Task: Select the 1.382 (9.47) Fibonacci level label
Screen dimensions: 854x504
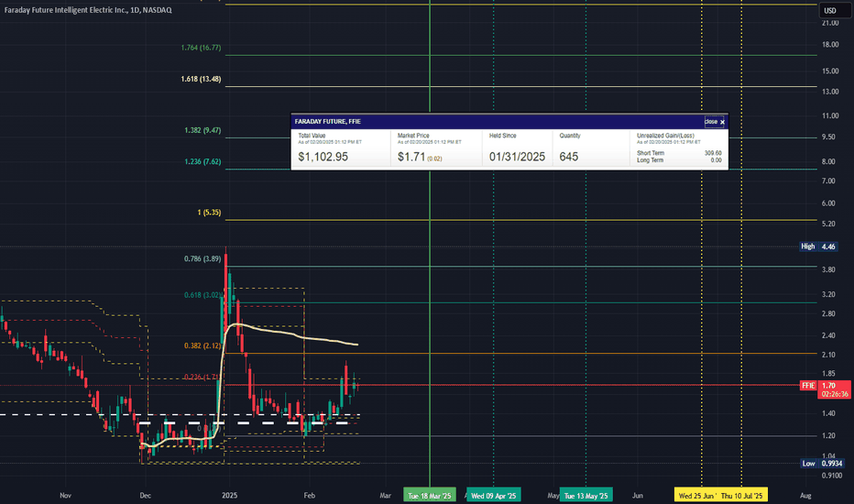Action: coord(203,130)
